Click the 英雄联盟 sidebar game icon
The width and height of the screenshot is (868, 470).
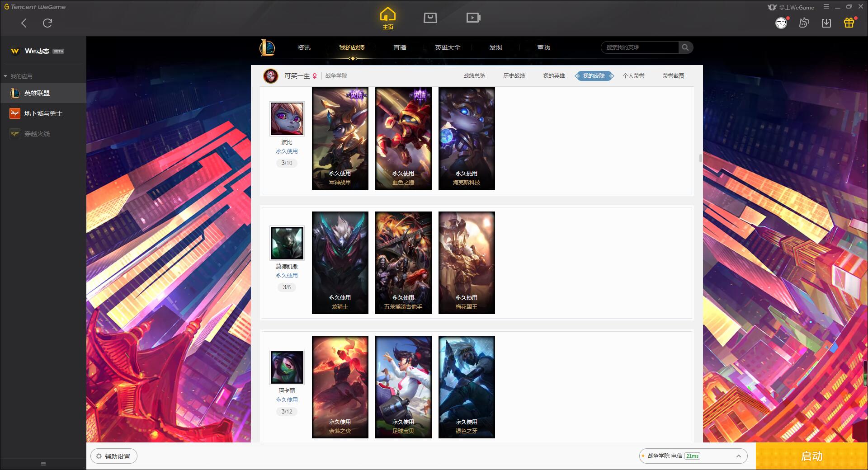pyautogui.click(x=15, y=93)
